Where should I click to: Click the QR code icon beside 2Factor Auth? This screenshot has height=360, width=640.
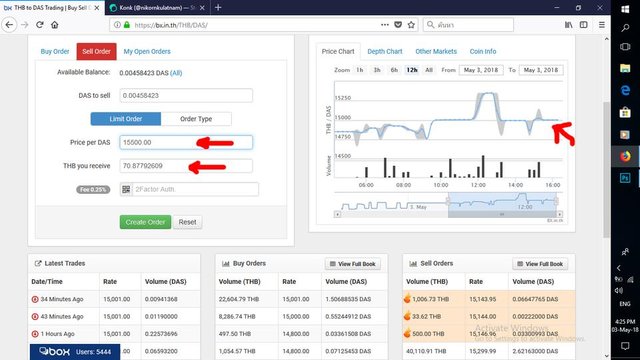(126, 189)
